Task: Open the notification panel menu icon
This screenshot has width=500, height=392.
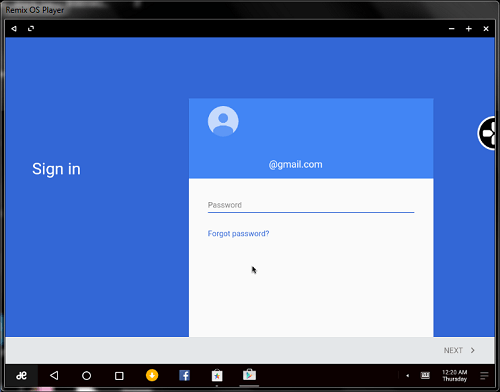Action: click(484, 376)
